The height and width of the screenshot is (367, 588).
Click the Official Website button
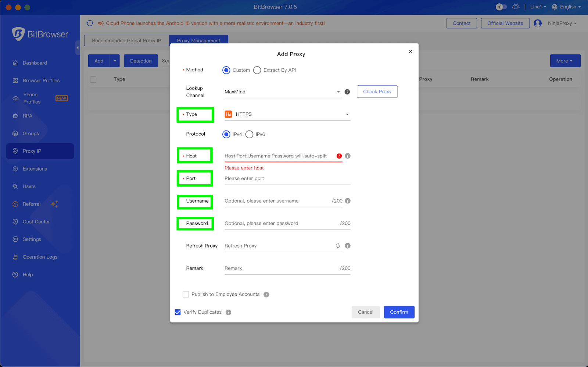pyautogui.click(x=505, y=23)
